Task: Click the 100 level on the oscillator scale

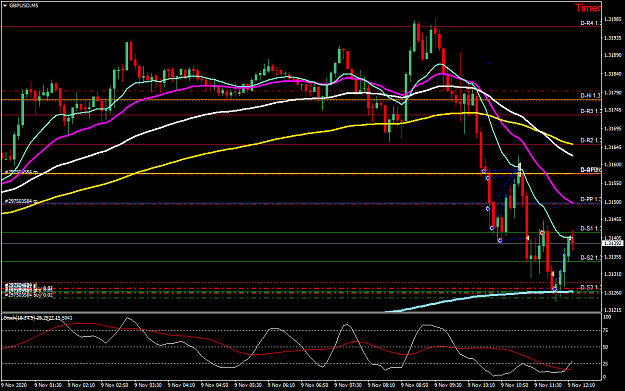Action: [x=607, y=317]
